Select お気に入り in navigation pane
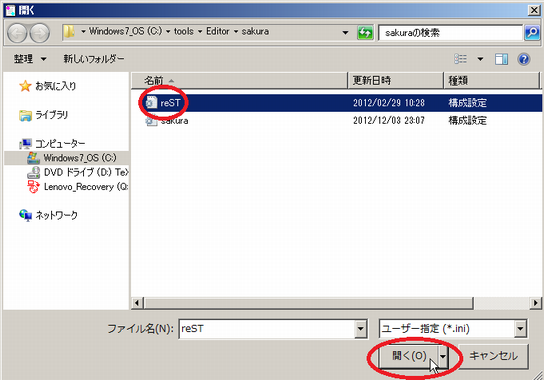The image size is (544, 380). (x=56, y=86)
